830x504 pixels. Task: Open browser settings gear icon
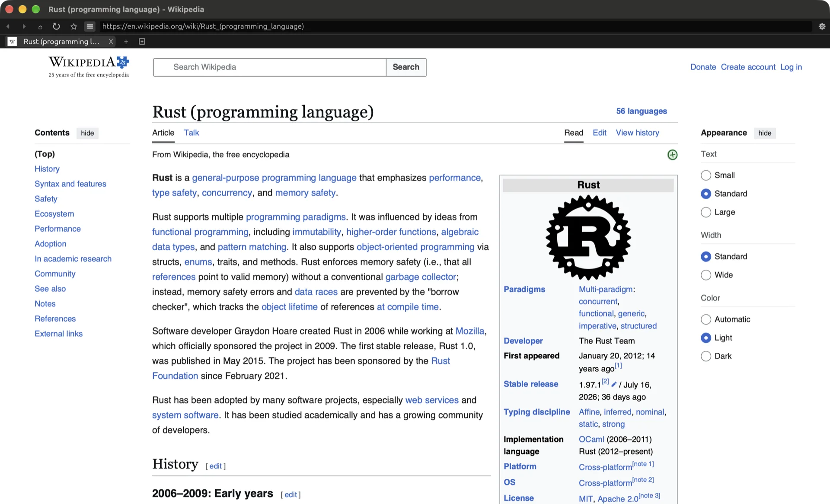click(822, 26)
